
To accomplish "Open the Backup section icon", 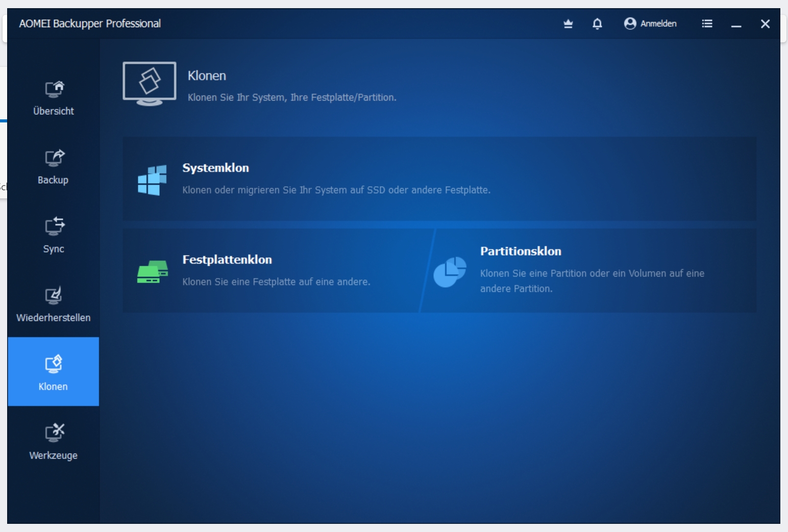I will click(x=54, y=158).
